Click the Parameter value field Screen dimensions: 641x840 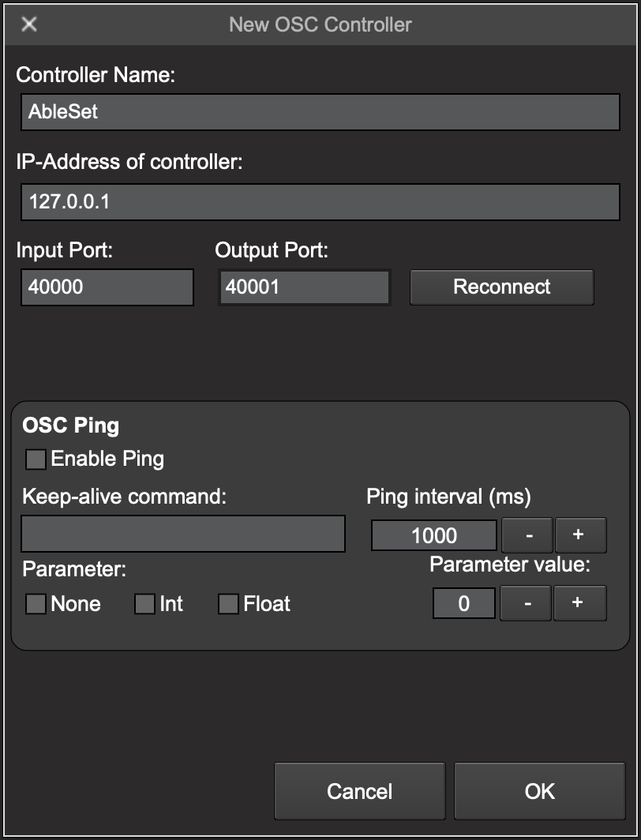tap(464, 604)
